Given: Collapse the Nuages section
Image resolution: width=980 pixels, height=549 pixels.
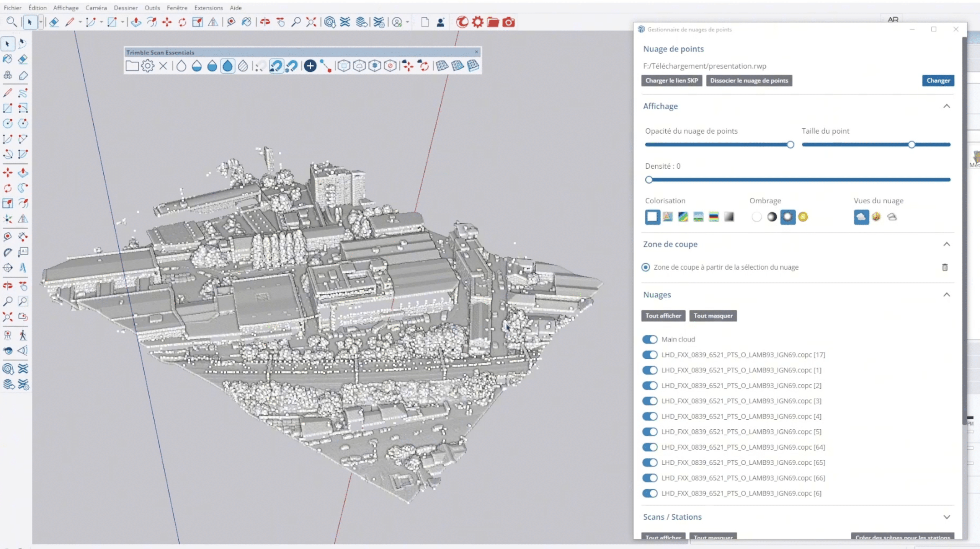Looking at the screenshot, I should pyautogui.click(x=946, y=295).
